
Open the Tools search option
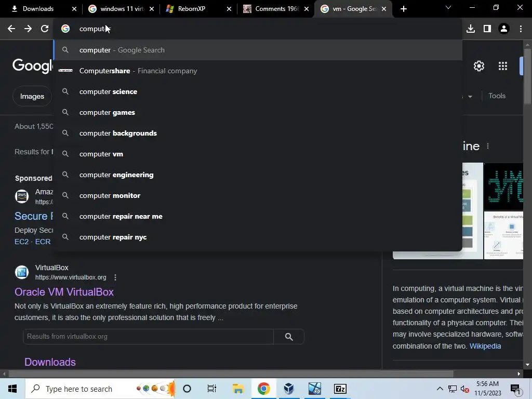pos(497,96)
